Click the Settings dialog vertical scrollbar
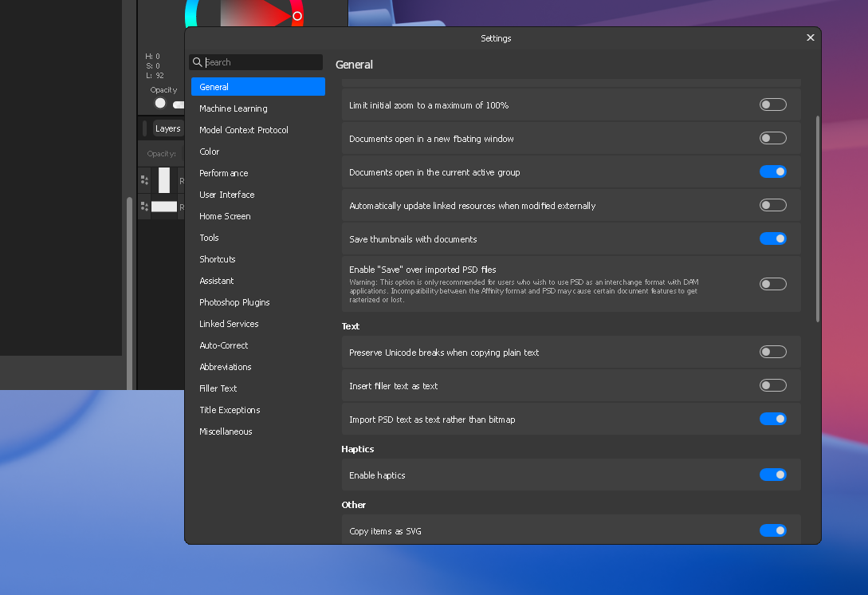The height and width of the screenshot is (595, 868). pos(818,219)
